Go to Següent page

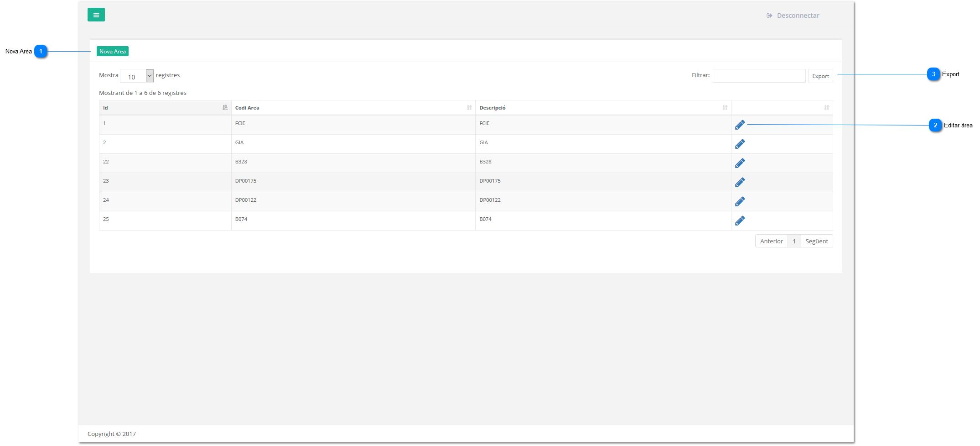(x=816, y=241)
